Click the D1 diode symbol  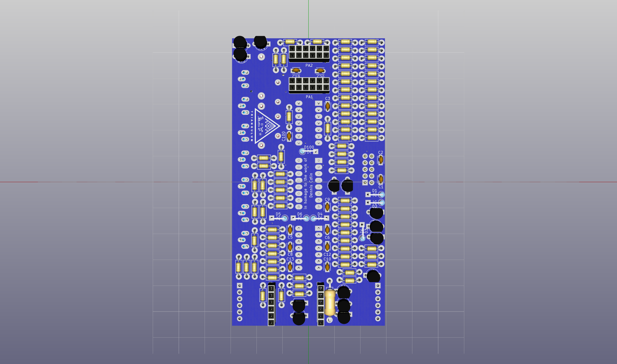click(x=375, y=195)
